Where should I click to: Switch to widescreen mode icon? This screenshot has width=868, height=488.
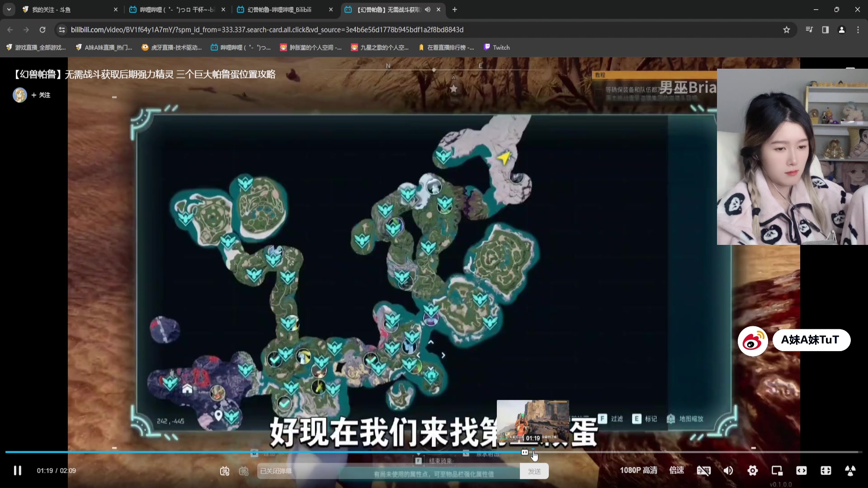(x=801, y=471)
